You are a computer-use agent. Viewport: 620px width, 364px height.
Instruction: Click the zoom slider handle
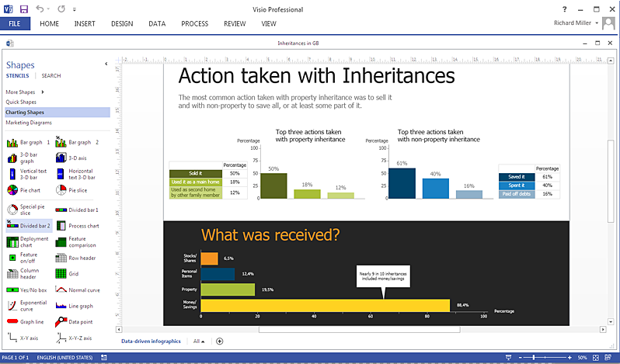tap(534, 357)
